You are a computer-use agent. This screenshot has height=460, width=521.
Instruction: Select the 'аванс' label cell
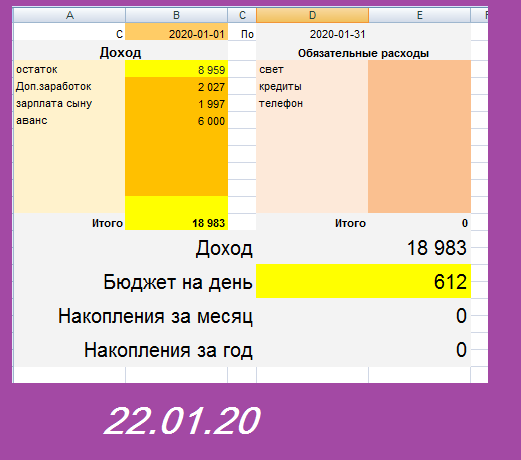69,120
